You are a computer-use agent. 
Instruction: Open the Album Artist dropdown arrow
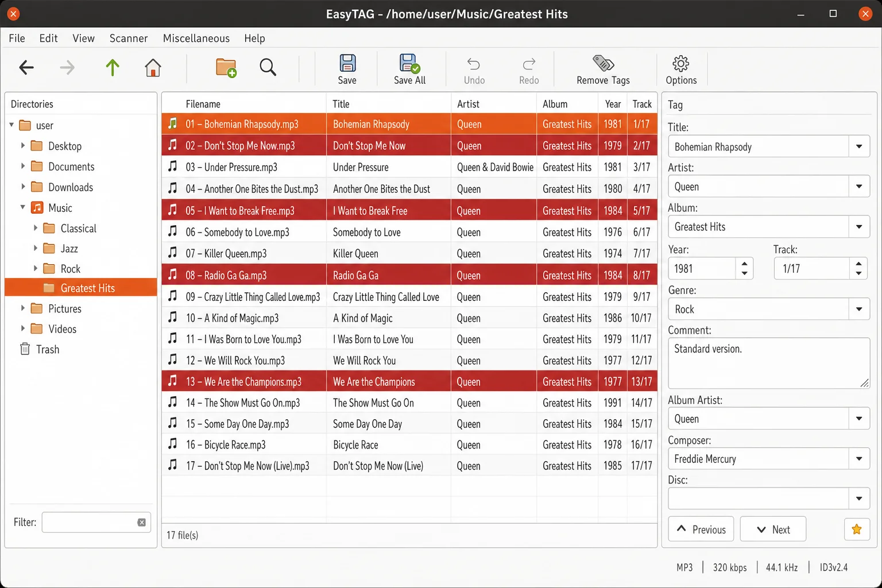click(x=859, y=419)
